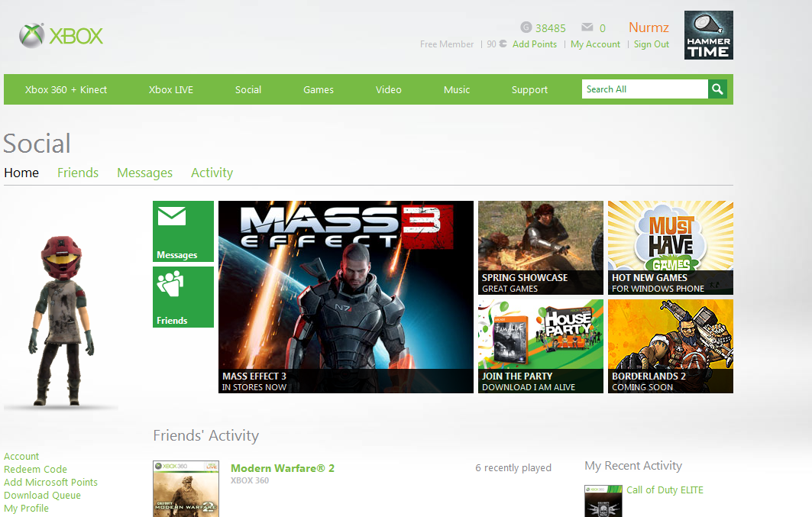Click Modern Warfare 2 box art
The image size is (812, 517).
tap(186, 489)
